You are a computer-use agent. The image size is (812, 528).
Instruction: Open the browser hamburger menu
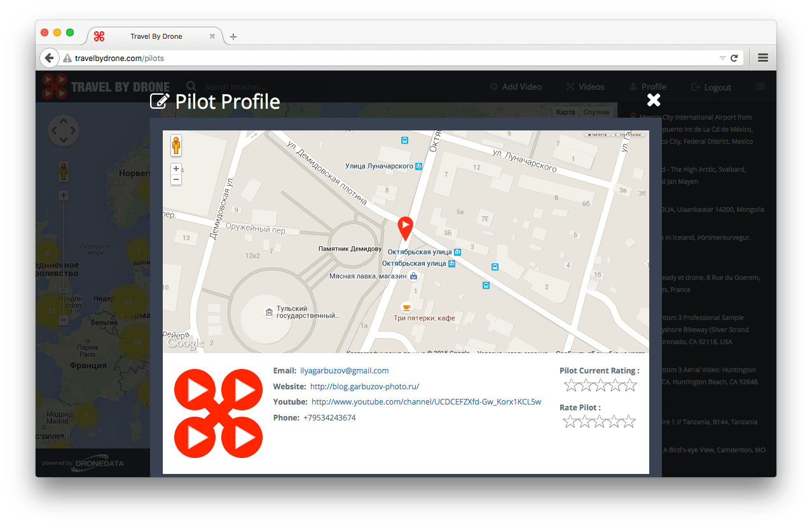click(762, 58)
